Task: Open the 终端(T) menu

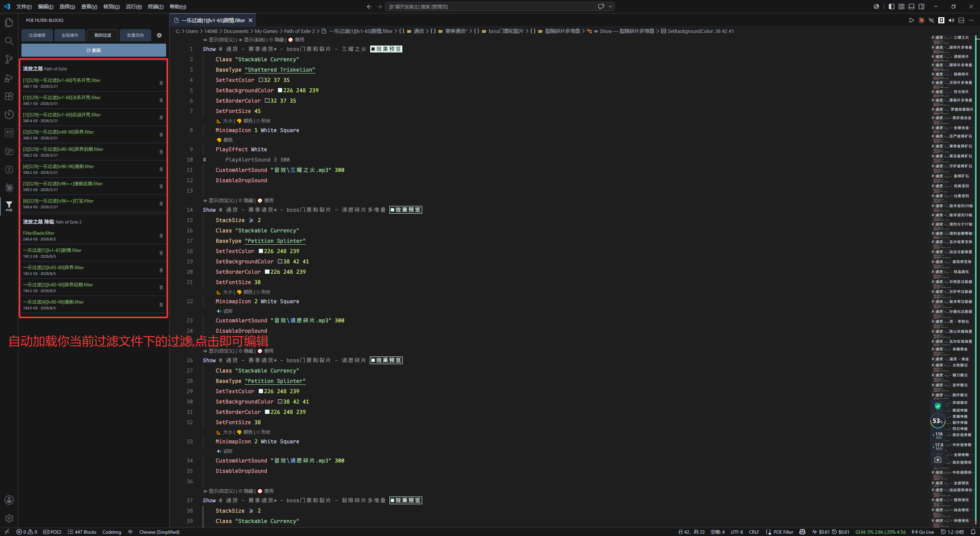Action: tap(155, 7)
